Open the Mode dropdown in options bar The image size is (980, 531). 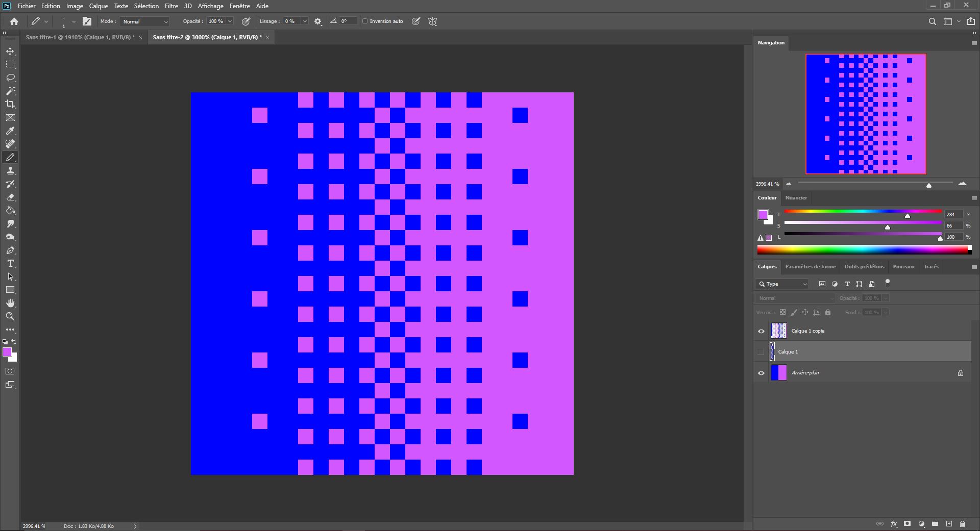[x=144, y=21]
